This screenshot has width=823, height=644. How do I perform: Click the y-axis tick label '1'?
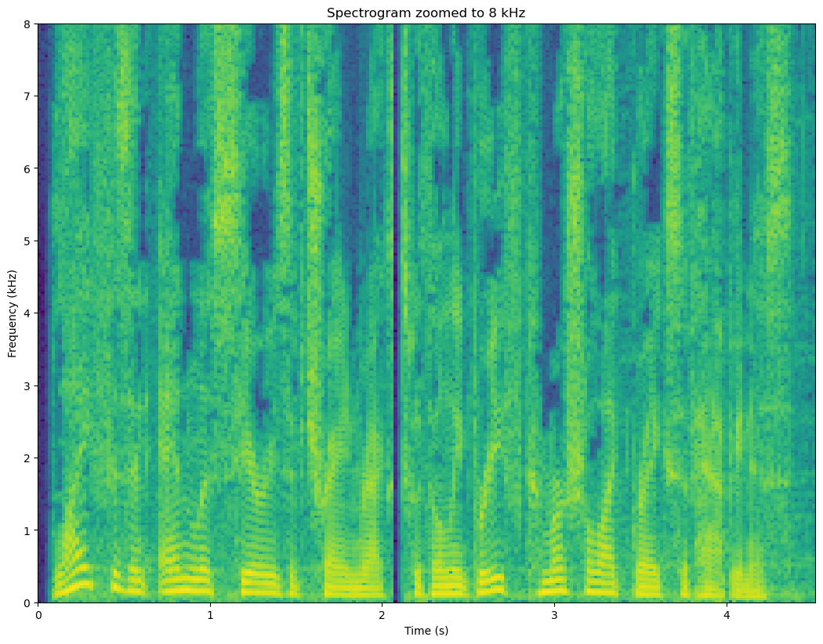click(27, 530)
